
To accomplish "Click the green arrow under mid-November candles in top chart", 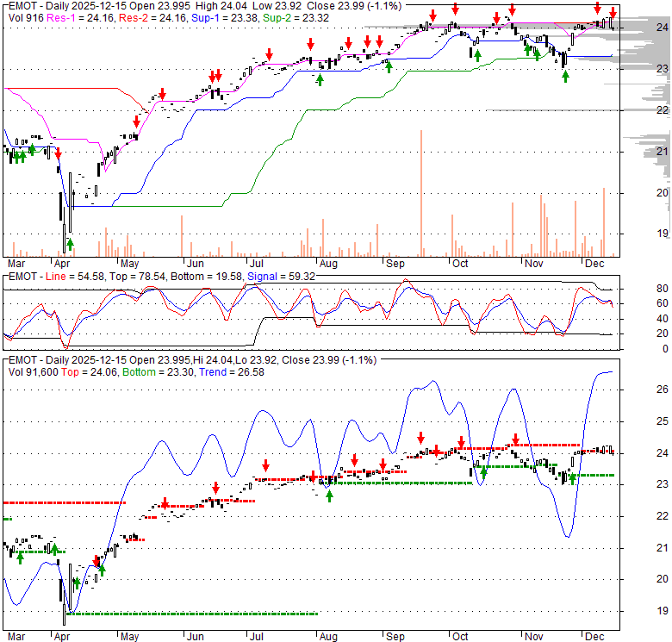I will pyautogui.click(x=566, y=76).
